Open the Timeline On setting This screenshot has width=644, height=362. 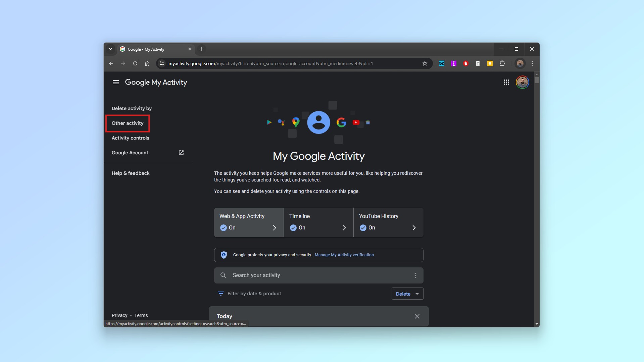coord(318,222)
